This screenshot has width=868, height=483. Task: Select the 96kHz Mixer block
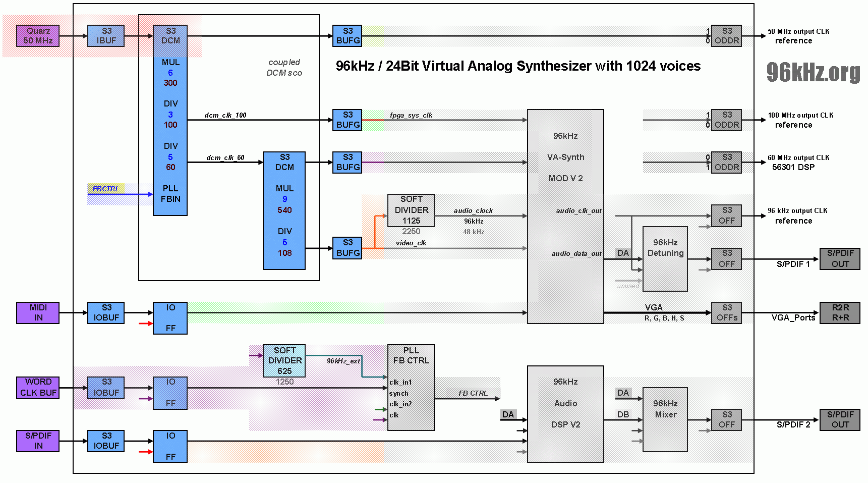(665, 419)
